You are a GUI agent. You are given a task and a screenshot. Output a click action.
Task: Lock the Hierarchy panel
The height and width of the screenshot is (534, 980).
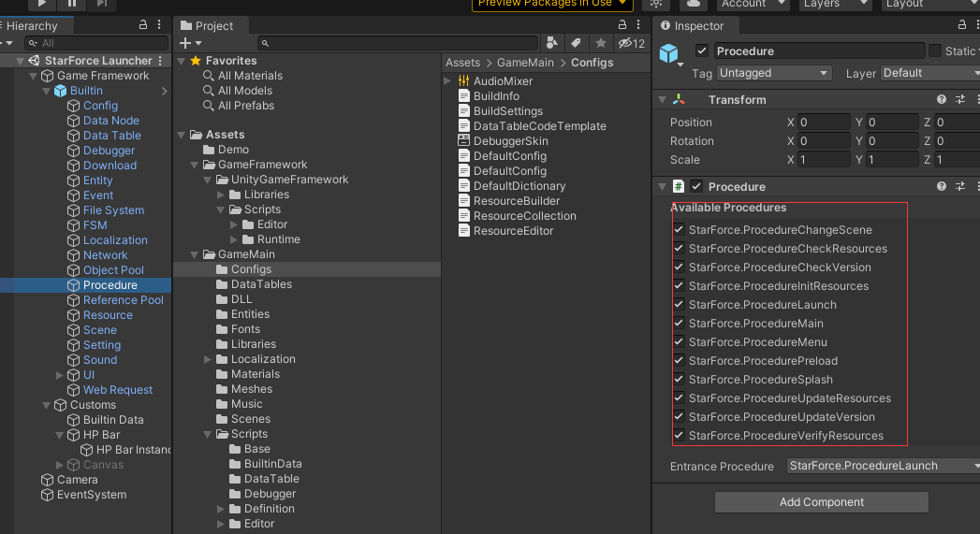click(x=143, y=25)
